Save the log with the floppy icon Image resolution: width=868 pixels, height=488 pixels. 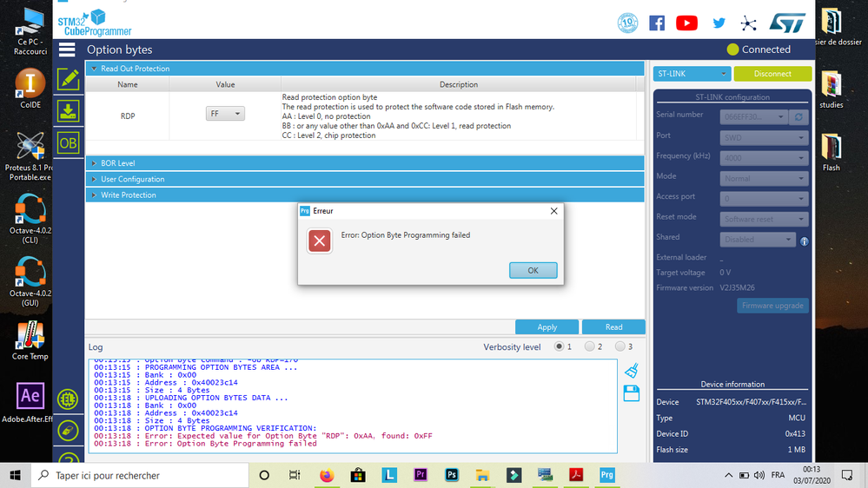(x=632, y=393)
